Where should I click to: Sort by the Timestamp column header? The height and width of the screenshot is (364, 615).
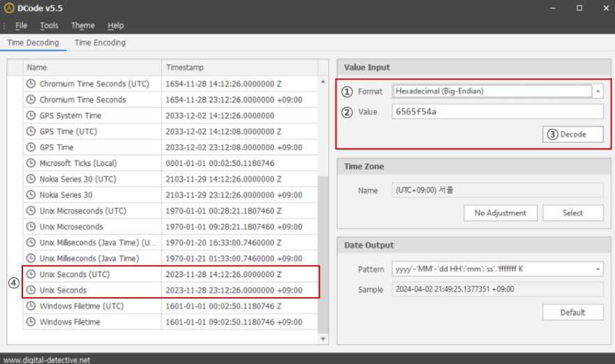(239, 68)
